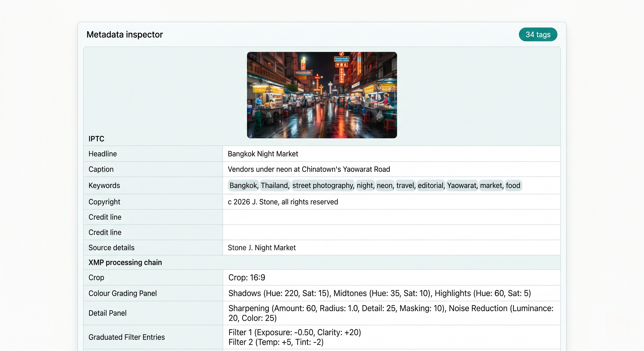
Task: Click the Shadows Midtones Highlights grading value
Action: point(379,293)
